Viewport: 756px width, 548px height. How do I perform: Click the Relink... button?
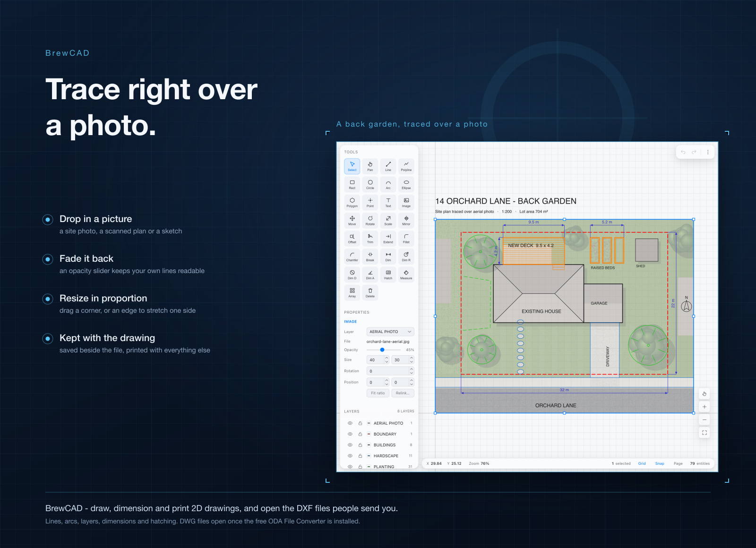pyautogui.click(x=403, y=393)
